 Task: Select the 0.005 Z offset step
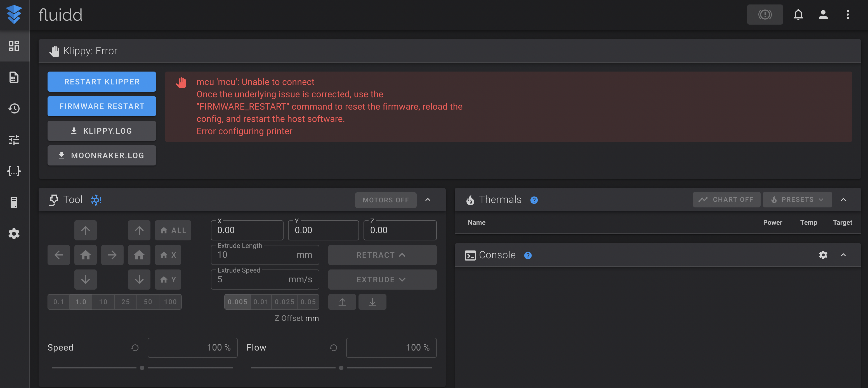pos(238,302)
